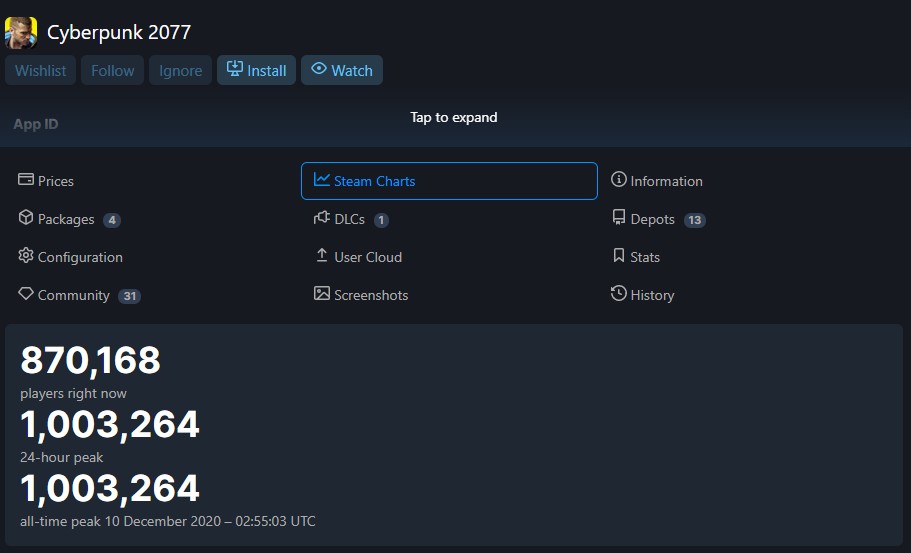911x553 pixels.
Task: Click the credit card Prices icon
Action: coord(26,179)
